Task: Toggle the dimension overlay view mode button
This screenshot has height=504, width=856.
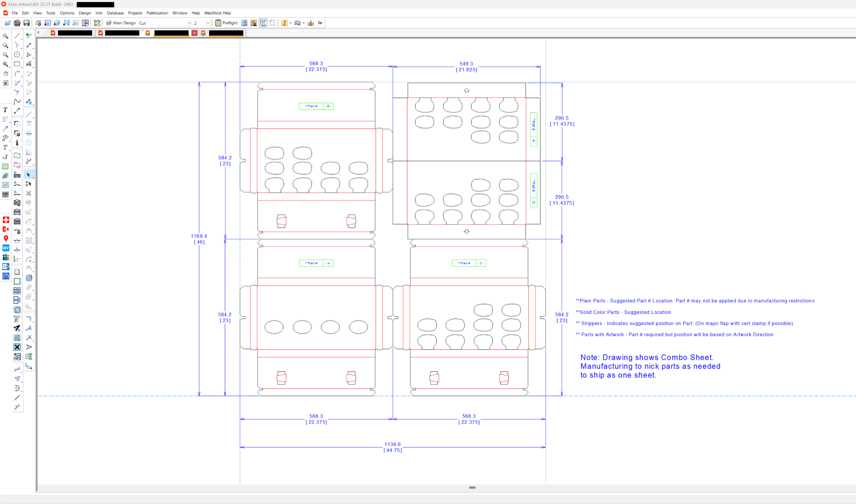Action: click(263, 23)
